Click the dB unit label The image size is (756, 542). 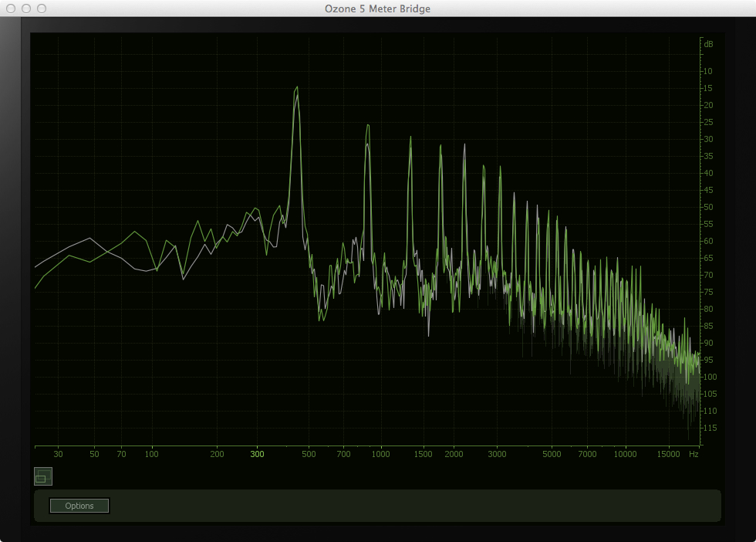[x=708, y=44]
